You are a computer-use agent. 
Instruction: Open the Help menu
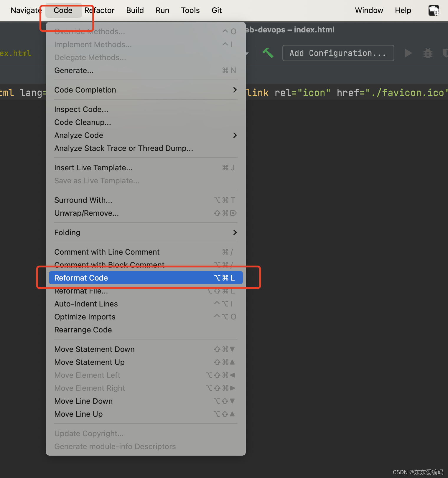click(x=403, y=10)
